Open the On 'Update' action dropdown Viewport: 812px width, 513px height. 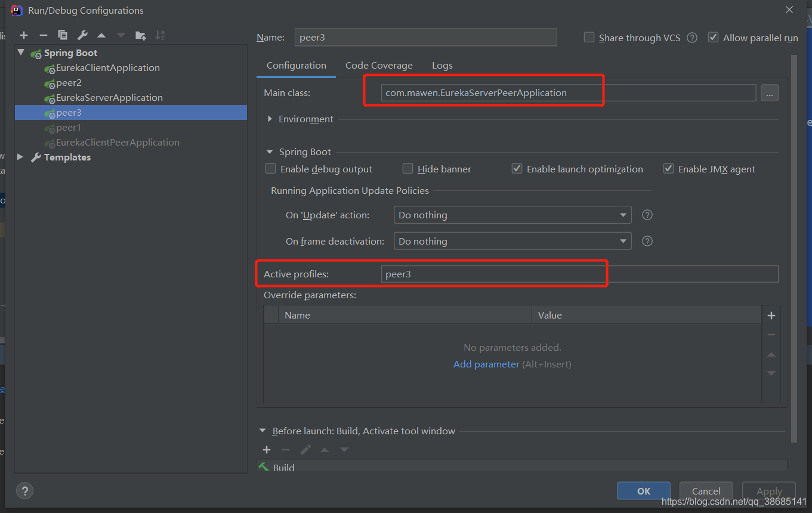click(512, 215)
